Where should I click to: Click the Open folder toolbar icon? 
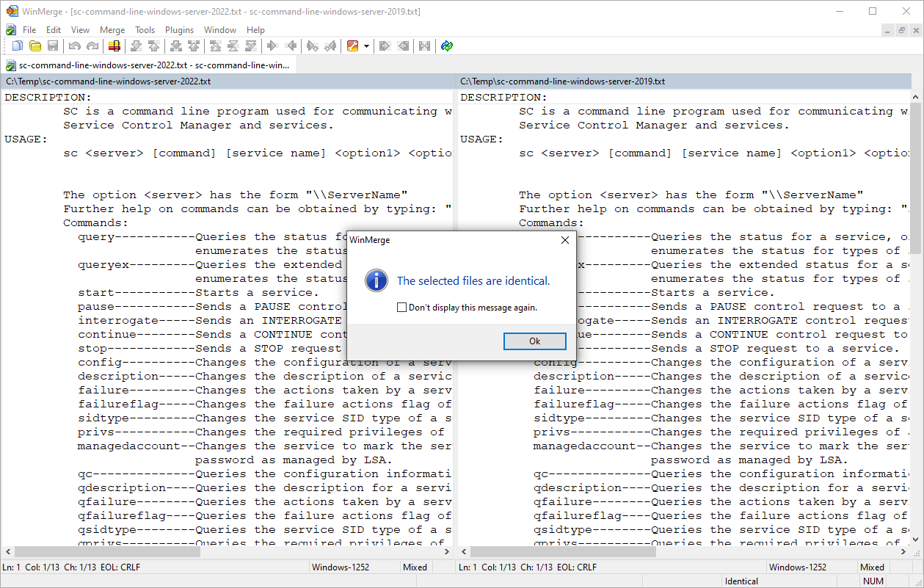(34, 46)
